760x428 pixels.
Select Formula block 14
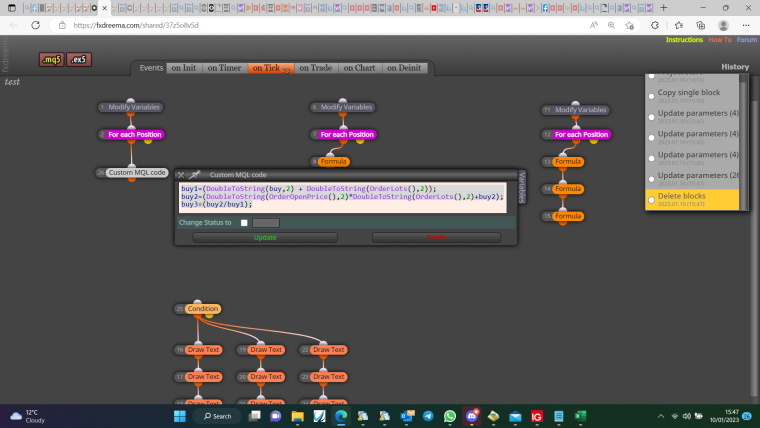(x=563, y=189)
